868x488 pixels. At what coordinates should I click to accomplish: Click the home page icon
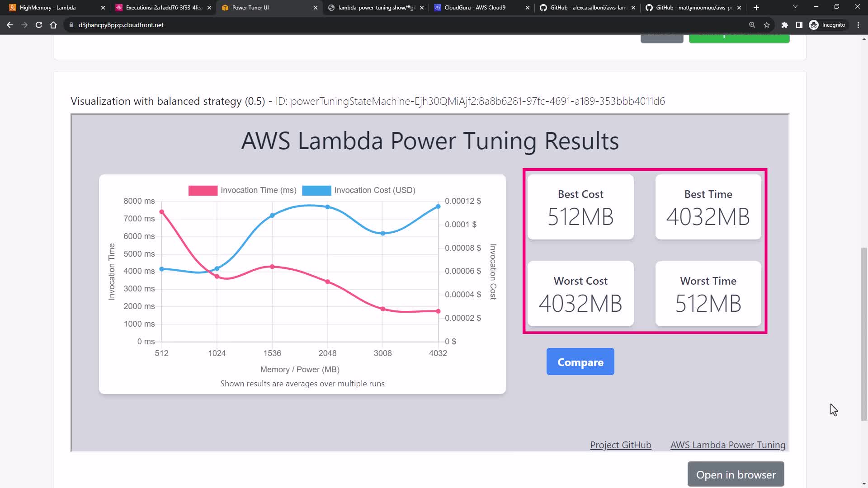point(53,25)
